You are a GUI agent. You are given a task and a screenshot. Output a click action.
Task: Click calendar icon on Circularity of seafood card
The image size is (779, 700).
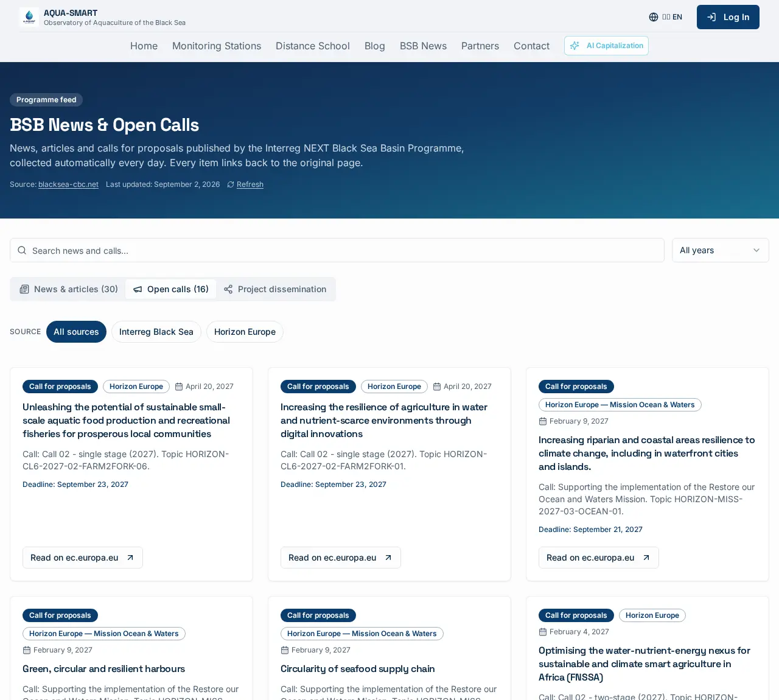coord(285,650)
